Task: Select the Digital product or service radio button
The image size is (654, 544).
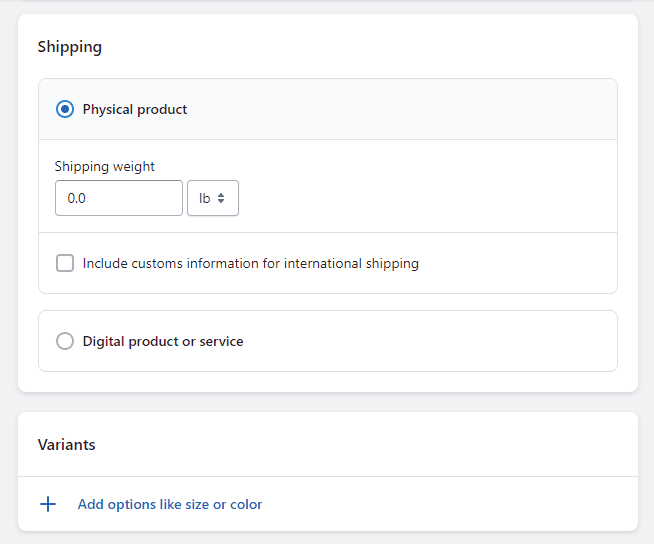Action: [x=65, y=341]
